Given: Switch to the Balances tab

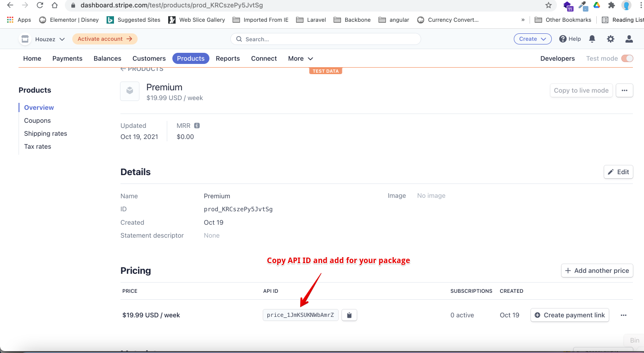Looking at the screenshot, I should click(x=107, y=58).
